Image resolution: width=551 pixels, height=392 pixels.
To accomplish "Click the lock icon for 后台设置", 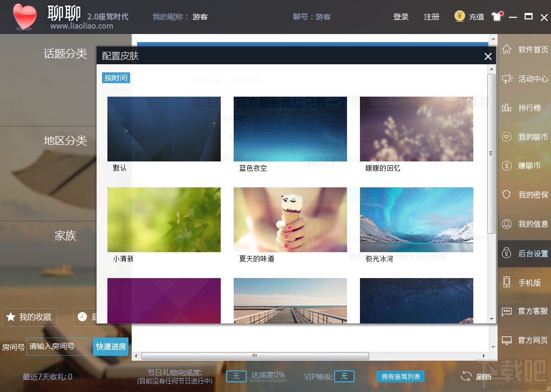I will pos(506,253).
